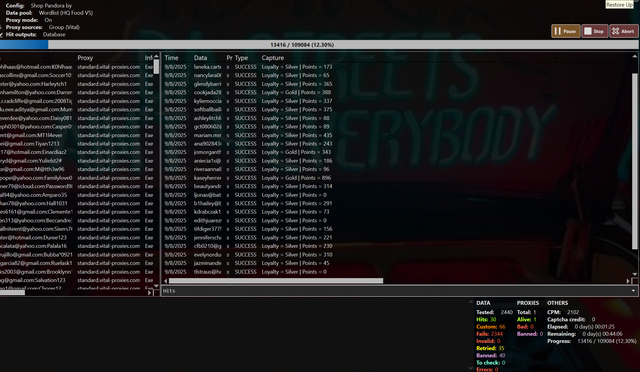This screenshot has width=640, height=372.
Task: Click right arrow of hits horizontal scrollbar
Action: [x=628, y=281]
